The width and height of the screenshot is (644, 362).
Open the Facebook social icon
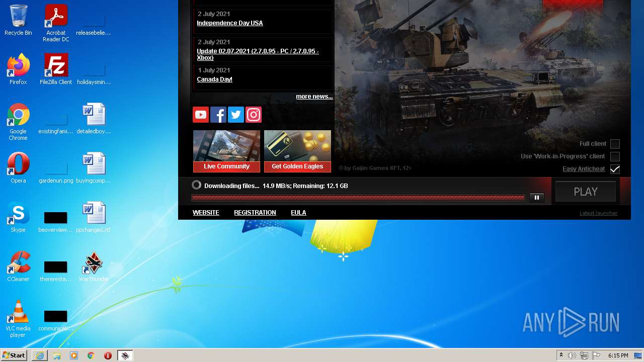click(x=218, y=115)
